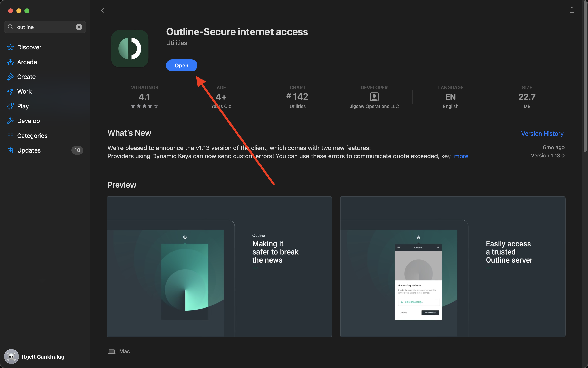This screenshot has height=368, width=588.
Task: Open the first preview screenshot Making it safer
Action: 219,267
